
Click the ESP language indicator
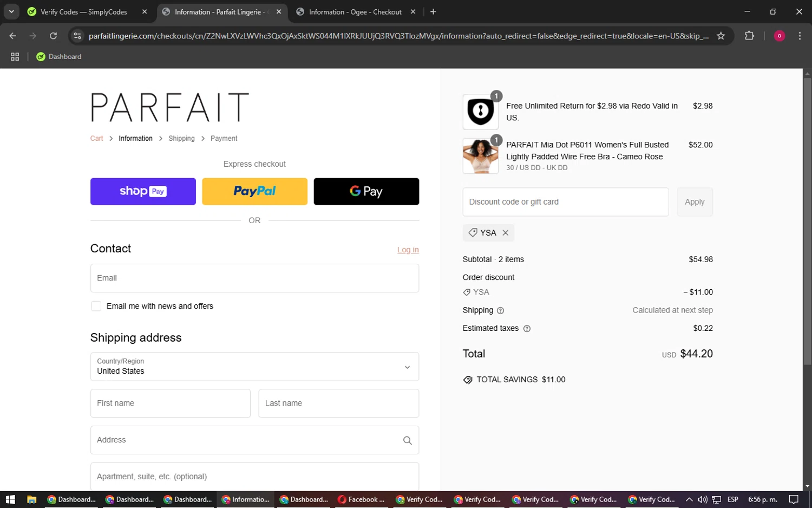(x=733, y=499)
